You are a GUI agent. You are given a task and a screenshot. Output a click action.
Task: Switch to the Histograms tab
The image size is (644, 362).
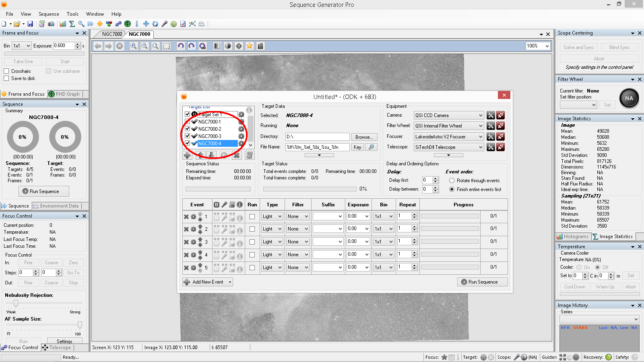(573, 237)
